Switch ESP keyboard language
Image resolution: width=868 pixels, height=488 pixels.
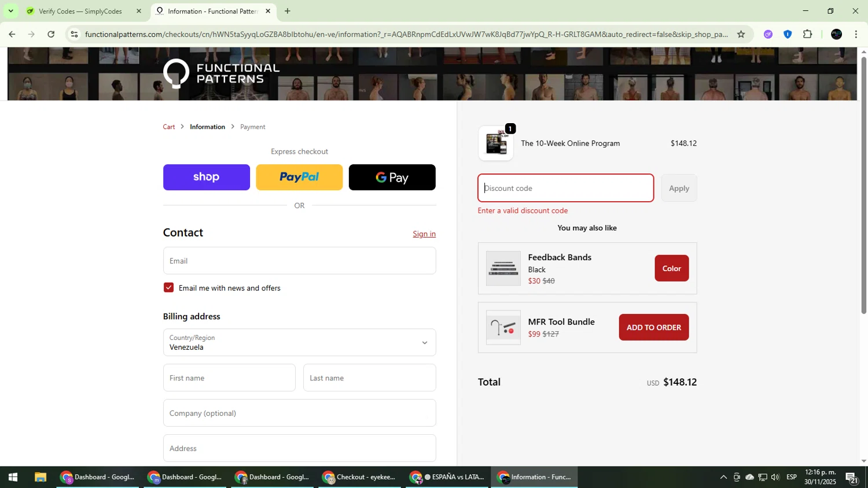point(792,477)
